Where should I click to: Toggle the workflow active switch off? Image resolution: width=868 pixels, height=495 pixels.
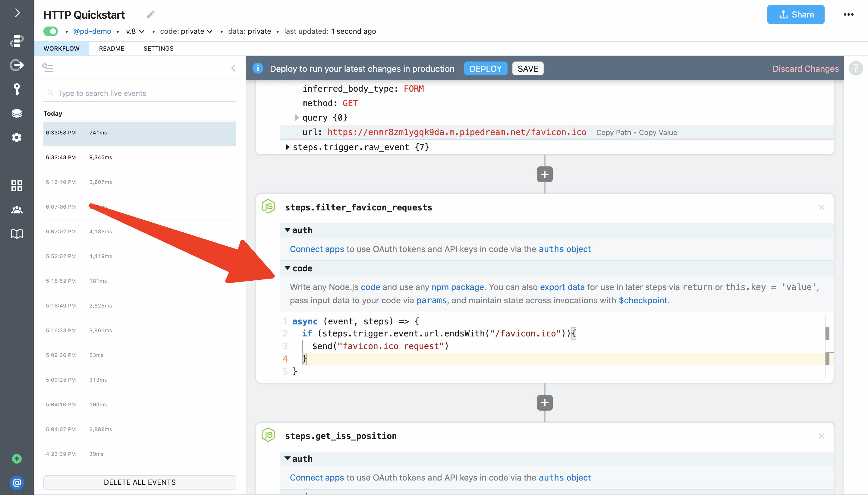[x=51, y=31]
